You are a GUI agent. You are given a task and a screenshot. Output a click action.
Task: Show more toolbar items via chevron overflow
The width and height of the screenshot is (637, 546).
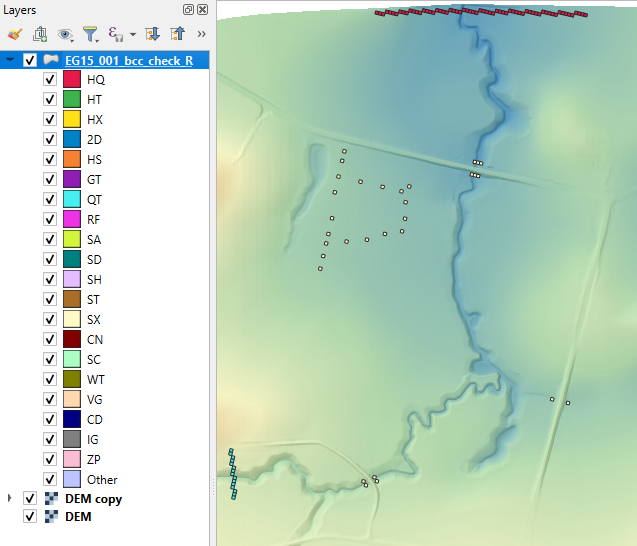coord(201,34)
